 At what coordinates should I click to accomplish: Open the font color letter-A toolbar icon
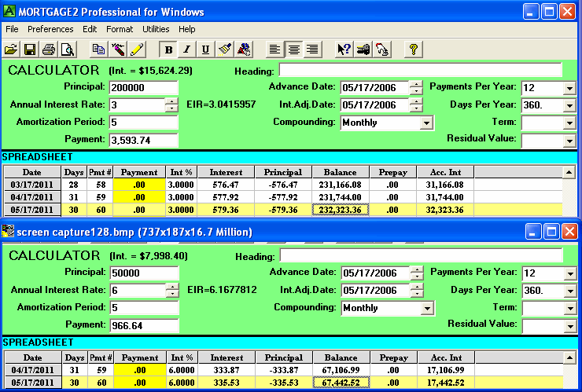244,49
